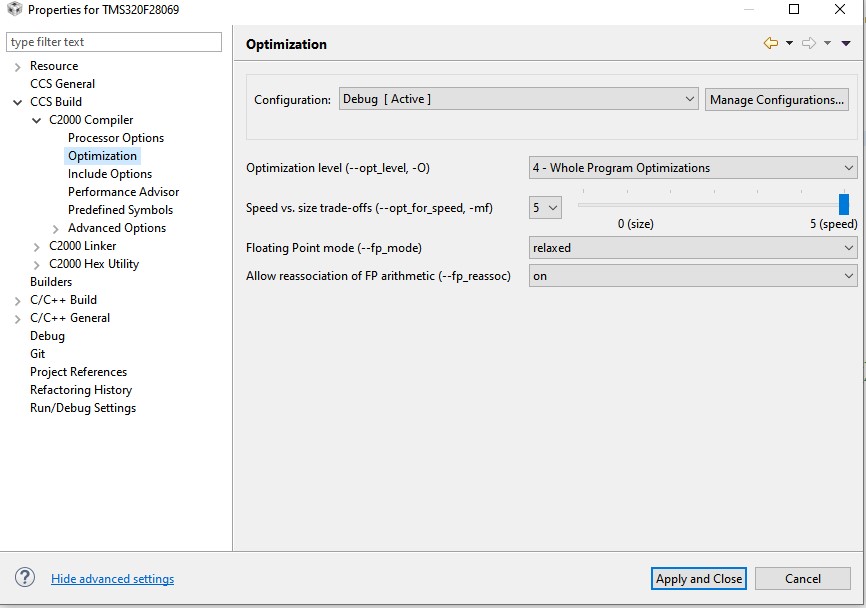Open the back history dropdown arrow
The height and width of the screenshot is (608, 866).
click(x=789, y=43)
